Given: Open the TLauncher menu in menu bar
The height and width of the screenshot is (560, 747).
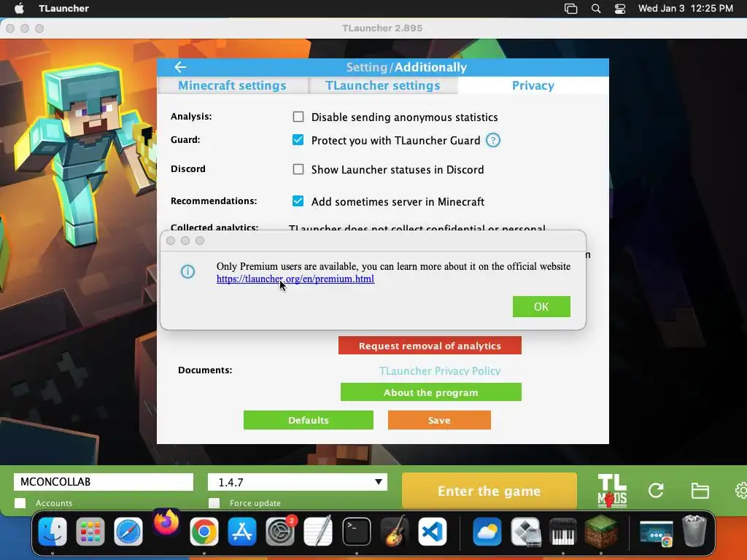Looking at the screenshot, I should 64,9.
